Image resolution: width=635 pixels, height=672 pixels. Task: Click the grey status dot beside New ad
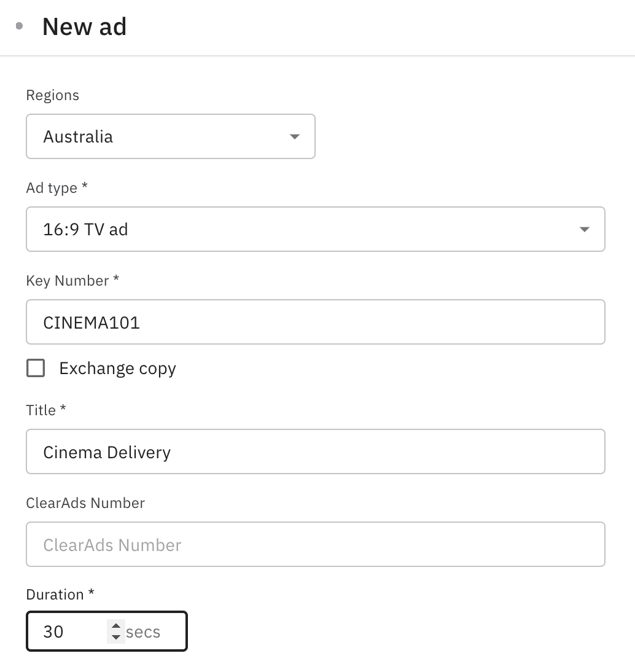click(19, 26)
